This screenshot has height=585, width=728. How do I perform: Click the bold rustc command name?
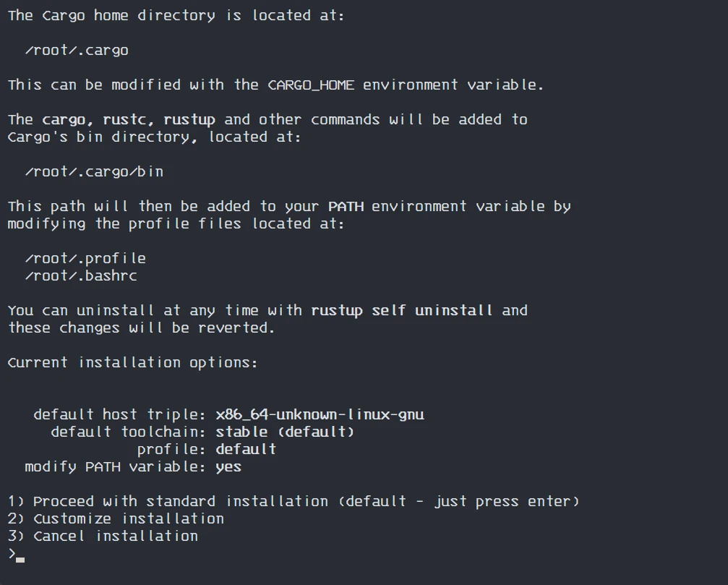click(x=124, y=120)
